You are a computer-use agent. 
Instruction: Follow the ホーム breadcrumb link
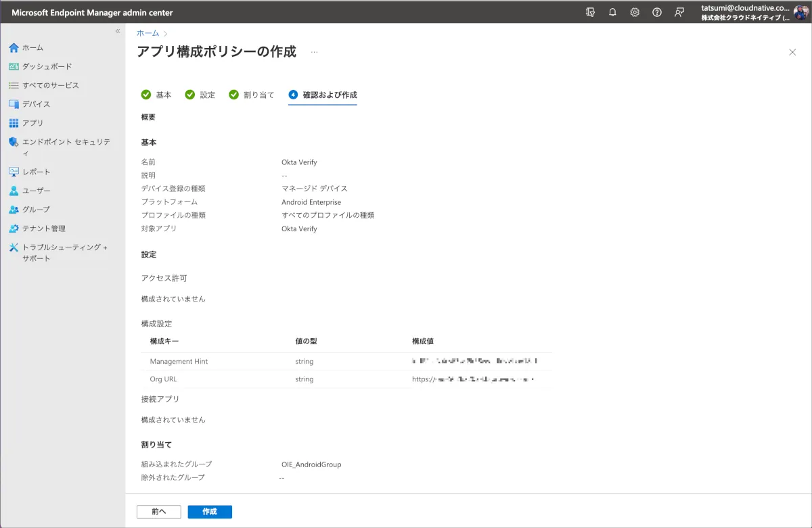coord(148,33)
